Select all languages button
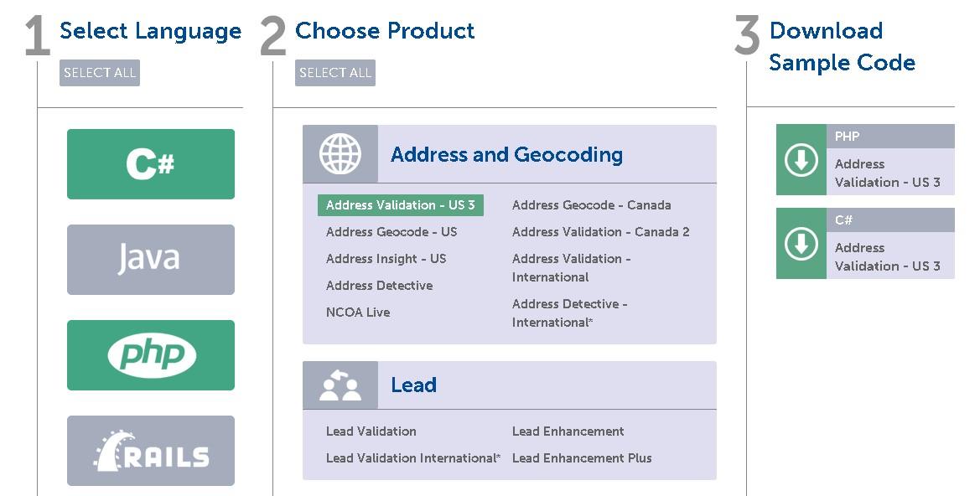Screen dimensions: 980x496 tap(100, 73)
